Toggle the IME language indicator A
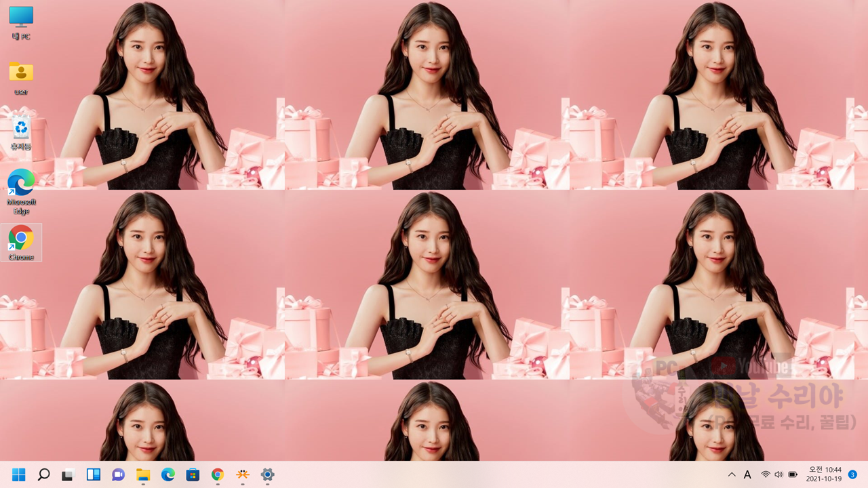 (747, 474)
